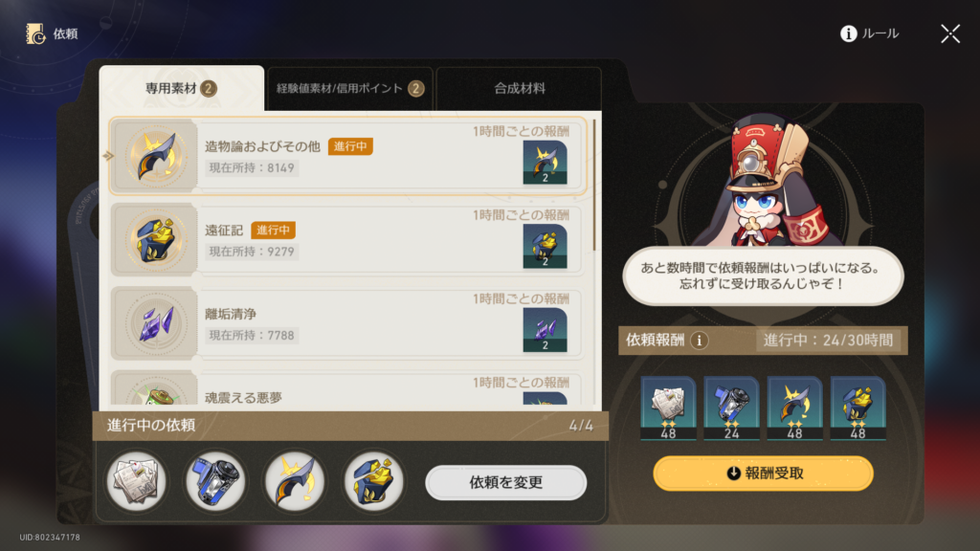This screenshot has width=980, height=551.
Task: Select the gold ore icon in active assignments
Action: click(374, 482)
